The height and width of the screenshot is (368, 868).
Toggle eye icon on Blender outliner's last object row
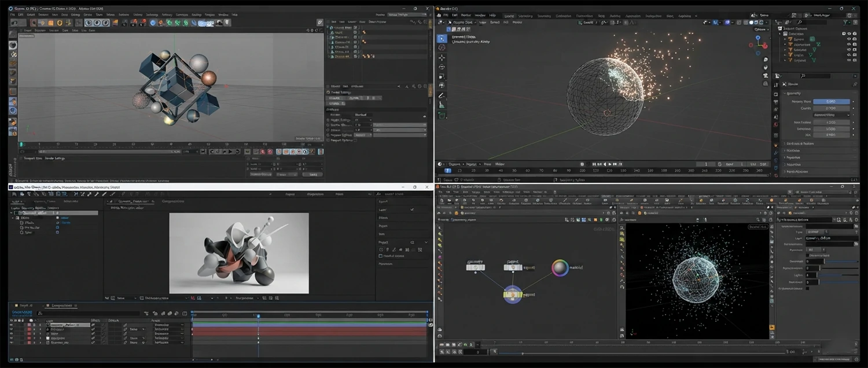849,60
